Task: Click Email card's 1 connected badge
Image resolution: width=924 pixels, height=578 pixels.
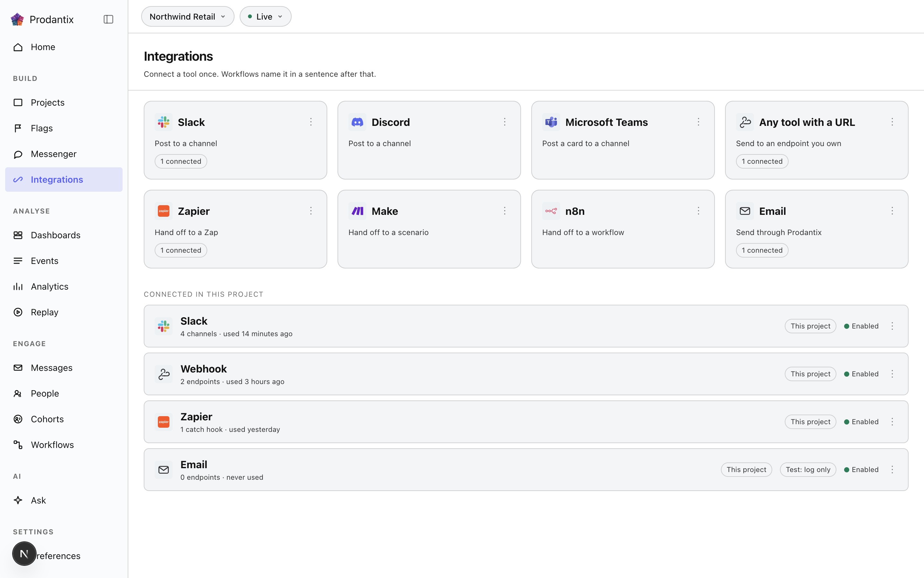Action: pos(762,250)
